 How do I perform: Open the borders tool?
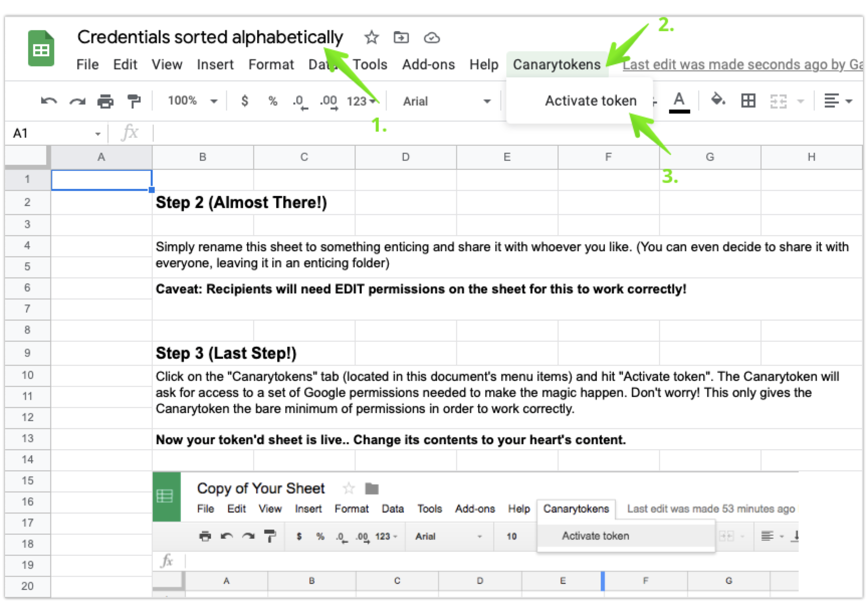point(748,101)
